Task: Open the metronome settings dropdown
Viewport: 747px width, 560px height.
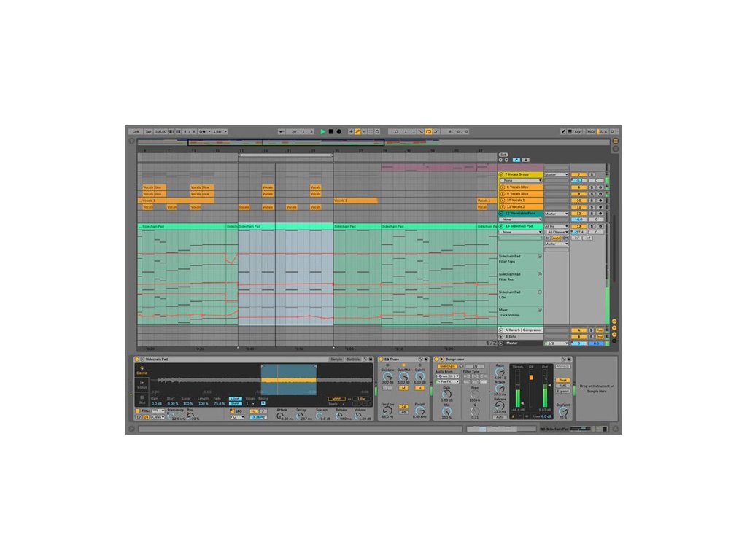Action: click(209, 131)
